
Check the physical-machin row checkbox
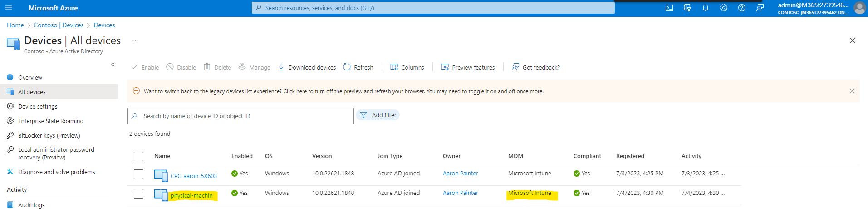click(139, 194)
